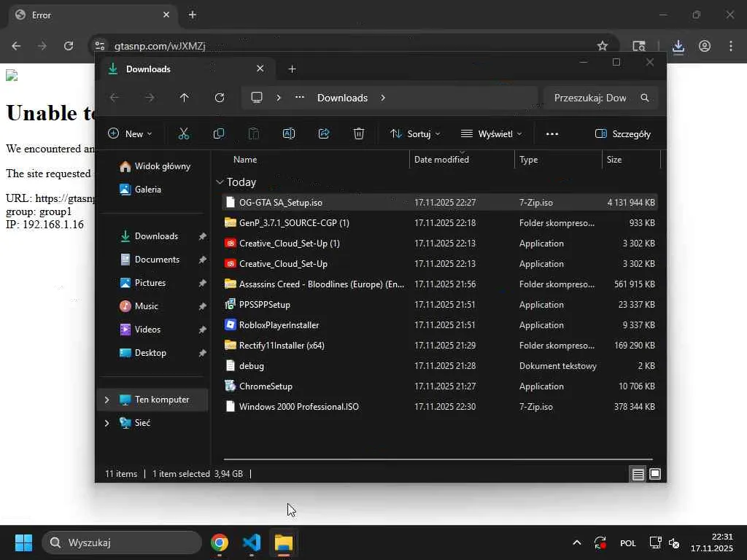Click the Rename icon in toolbar
Image resolution: width=747 pixels, height=560 pixels.
289,133
